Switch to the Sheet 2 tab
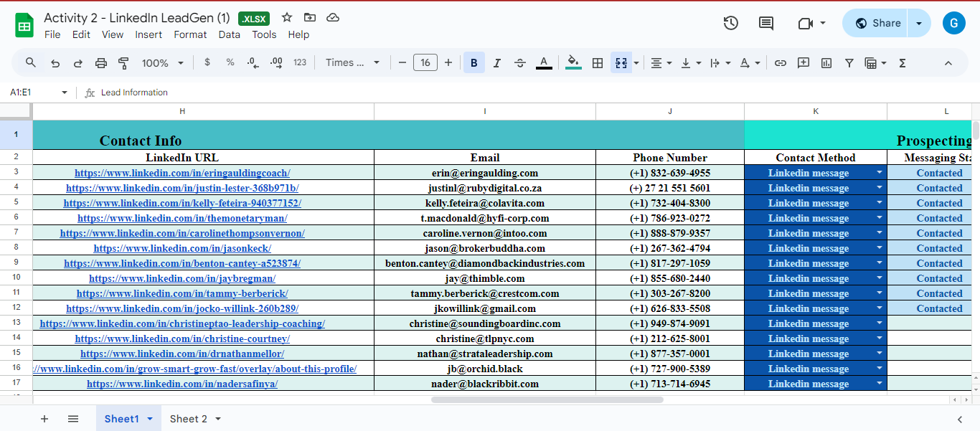This screenshot has height=431, width=980. [189, 419]
